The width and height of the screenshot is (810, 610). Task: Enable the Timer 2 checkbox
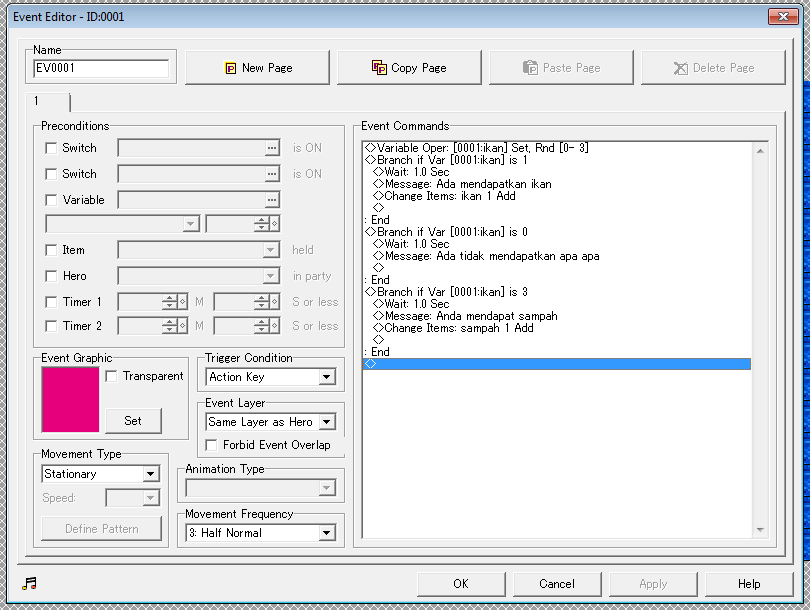click(x=51, y=326)
